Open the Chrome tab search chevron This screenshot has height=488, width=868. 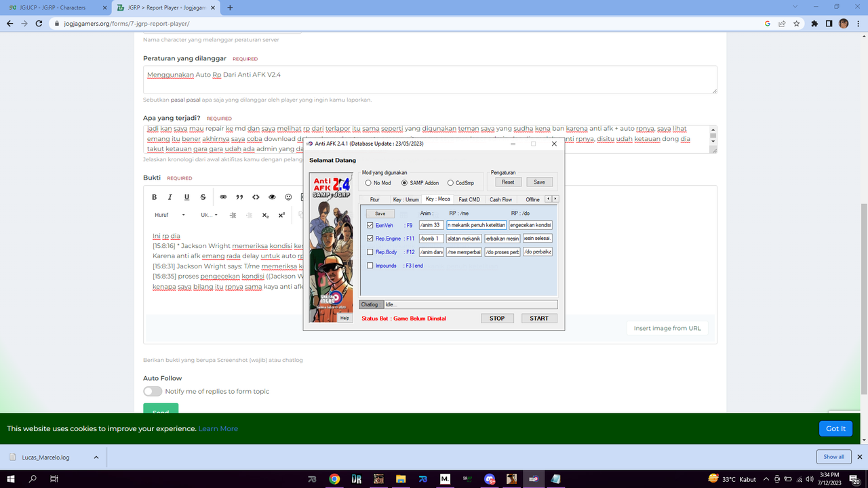pos(795,7)
